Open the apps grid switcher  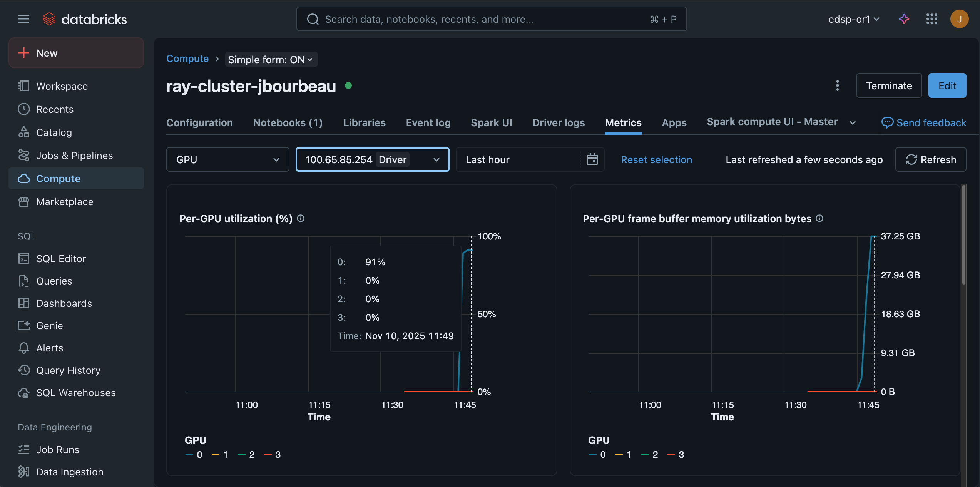[x=932, y=19]
